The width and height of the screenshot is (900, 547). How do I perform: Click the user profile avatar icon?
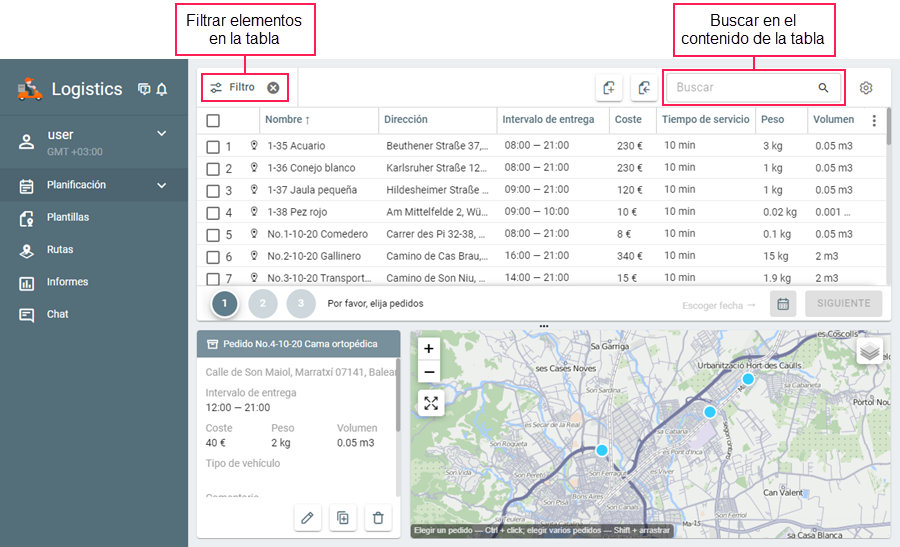pyautogui.click(x=26, y=142)
